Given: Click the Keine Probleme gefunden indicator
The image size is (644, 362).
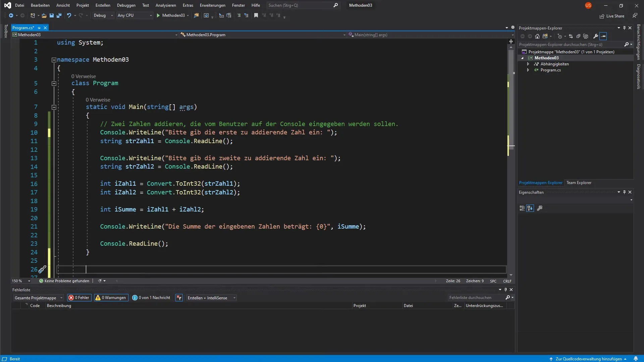Looking at the screenshot, I should 64,281.
